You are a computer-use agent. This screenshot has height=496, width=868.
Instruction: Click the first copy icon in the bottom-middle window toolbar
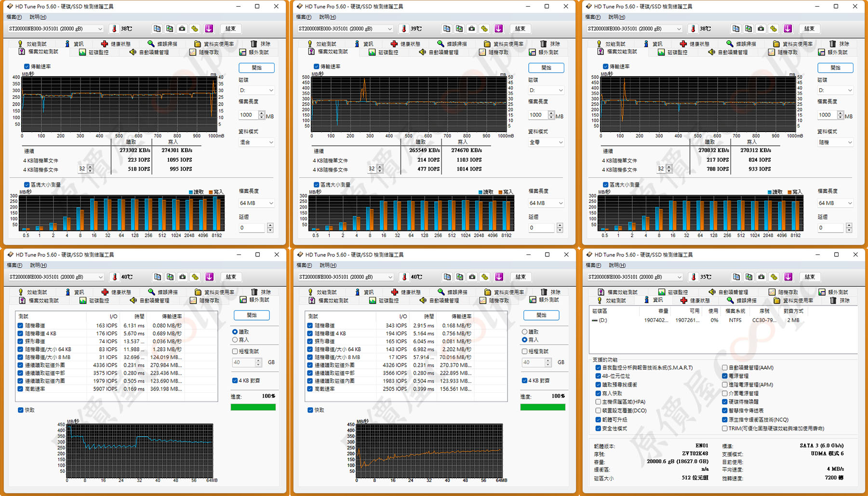447,277
